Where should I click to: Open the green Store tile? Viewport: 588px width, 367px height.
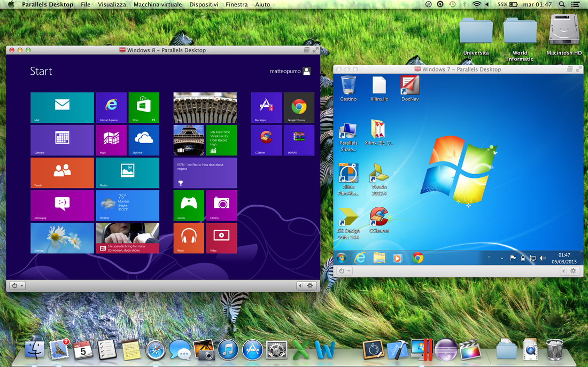click(144, 107)
